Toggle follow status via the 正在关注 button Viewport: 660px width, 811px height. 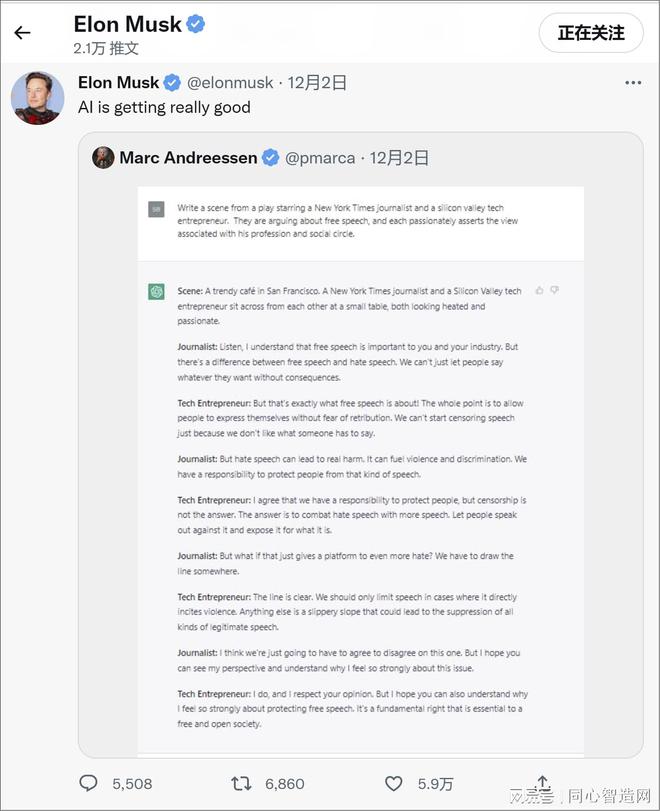pyautogui.click(x=591, y=33)
